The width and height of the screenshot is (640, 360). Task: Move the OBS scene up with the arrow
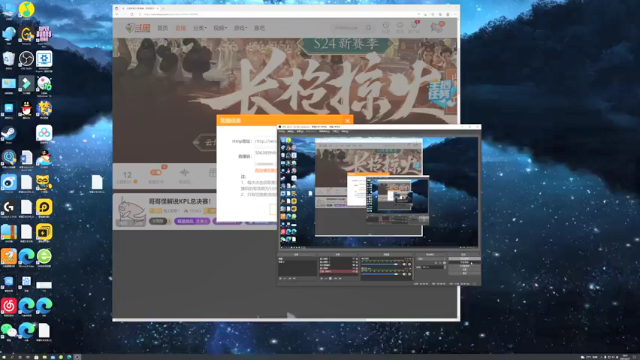(x=289, y=278)
